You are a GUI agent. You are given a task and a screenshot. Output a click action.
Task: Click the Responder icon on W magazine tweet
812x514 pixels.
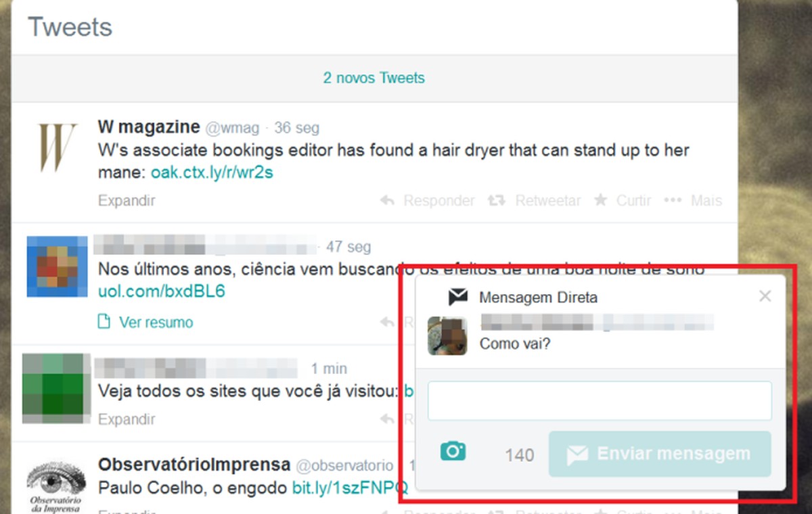pyautogui.click(x=386, y=200)
